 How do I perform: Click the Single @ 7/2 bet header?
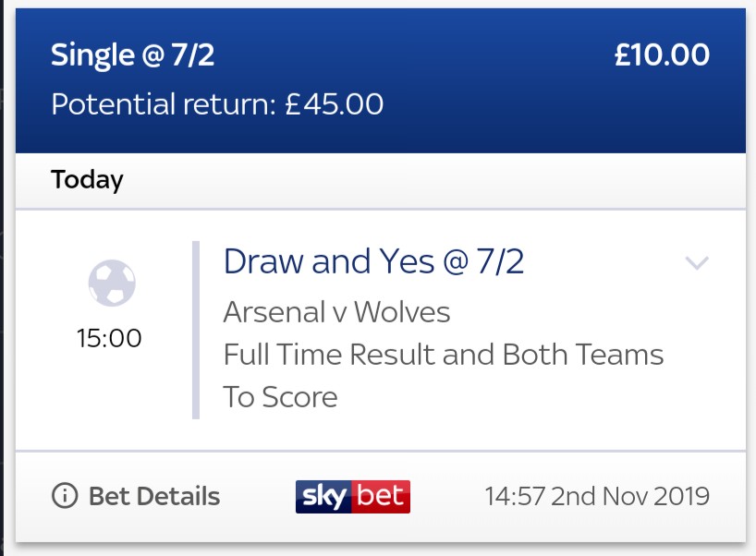(x=132, y=54)
